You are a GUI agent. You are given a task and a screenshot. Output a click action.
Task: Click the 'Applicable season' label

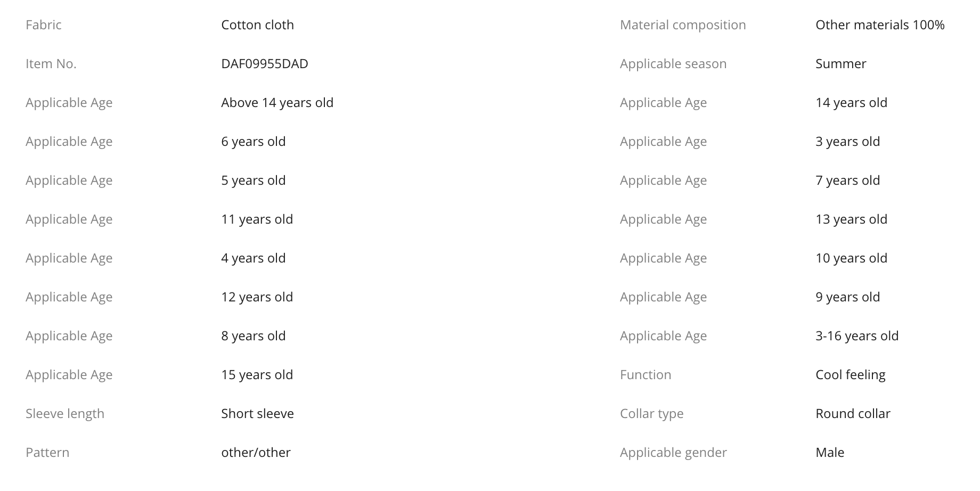673,64
